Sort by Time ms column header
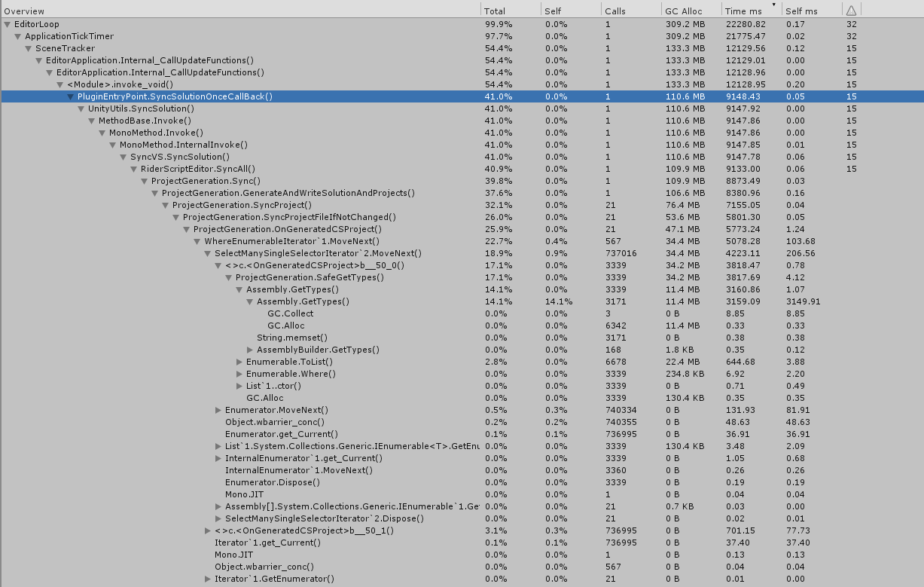924x587 pixels. point(752,11)
